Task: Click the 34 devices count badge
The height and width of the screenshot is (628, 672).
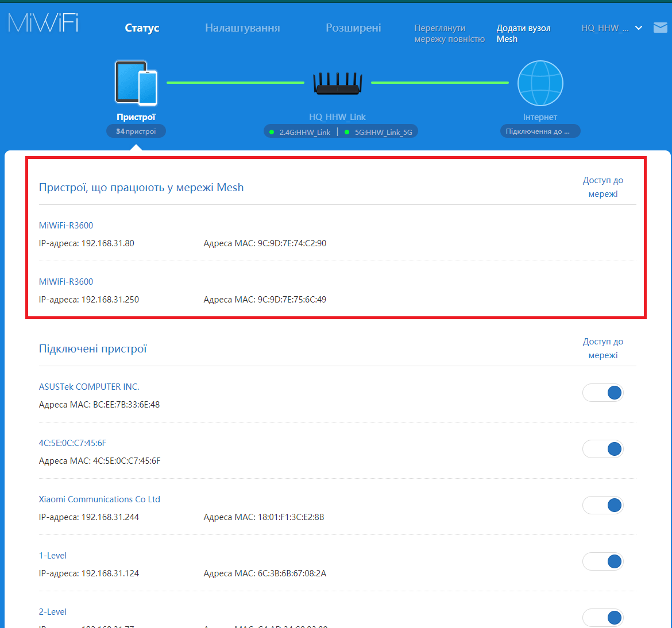Action: [x=136, y=131]
